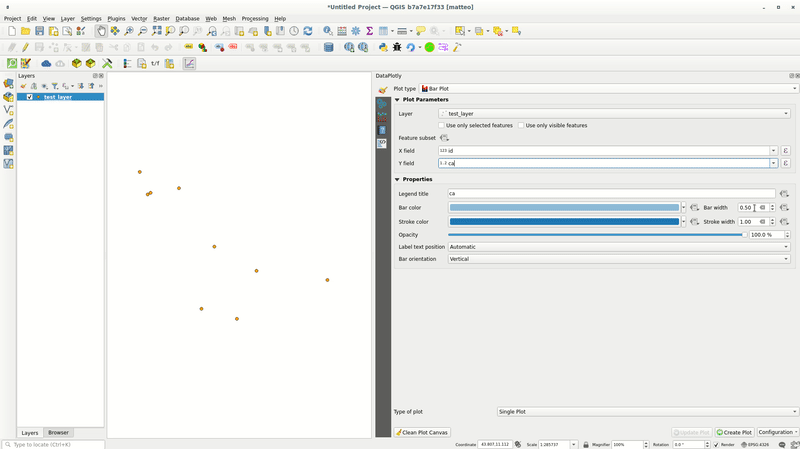Screen dimensions: 800x449
Task: Click the Save Project icon
Action: click(39, 31)
